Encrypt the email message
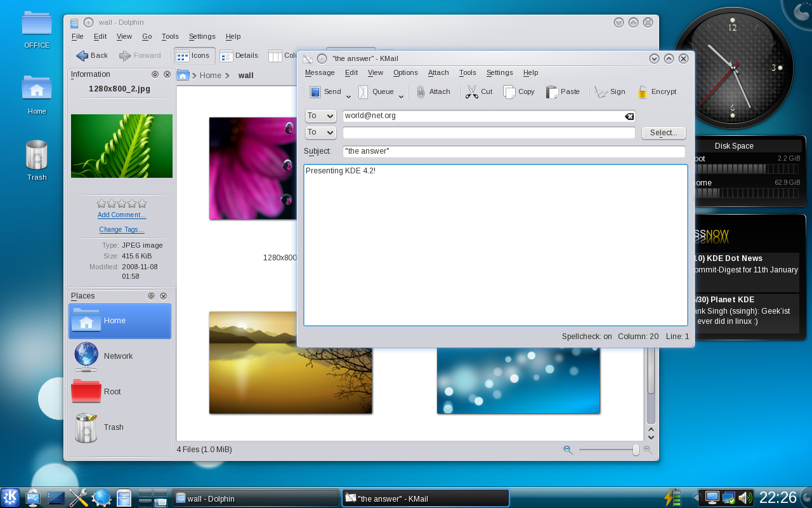Screen dimensions: 812x508 [x=657, y=91]
